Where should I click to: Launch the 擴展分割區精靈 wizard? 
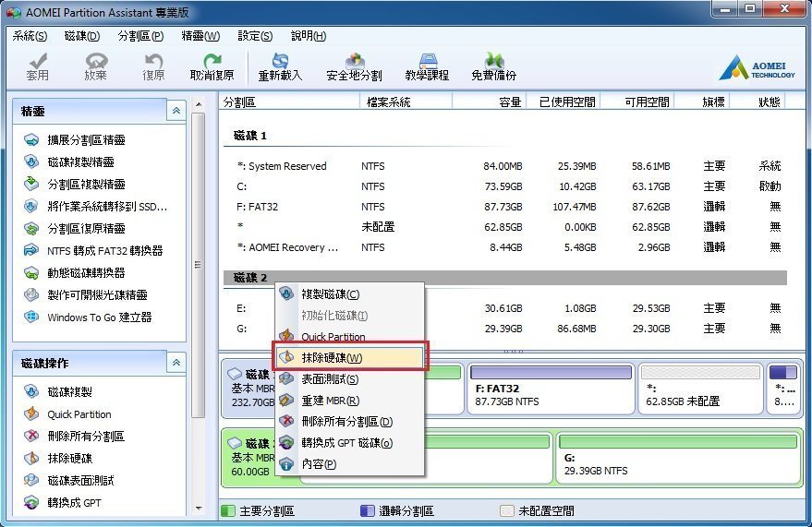(75, 140)
